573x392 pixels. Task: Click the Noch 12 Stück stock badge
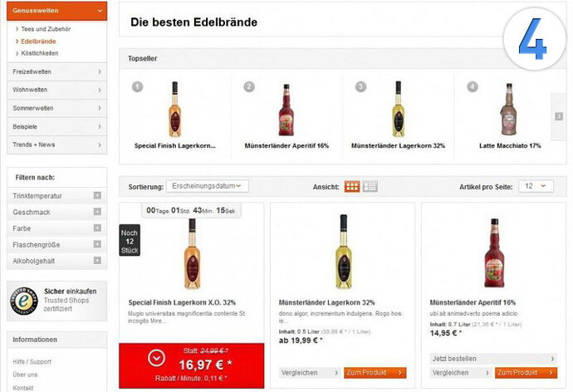[130, 240]
